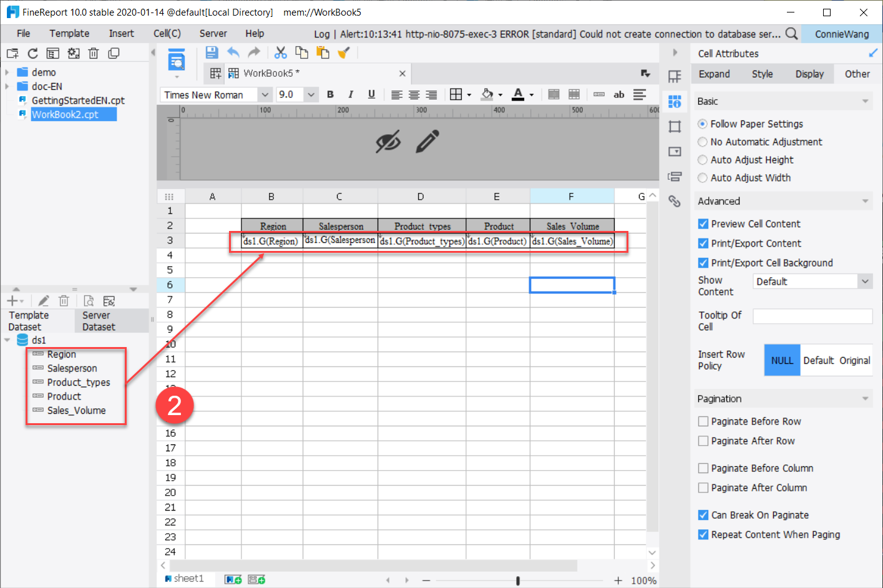
Task: Open the Insert menu
Action: click(x=121, y=33)
